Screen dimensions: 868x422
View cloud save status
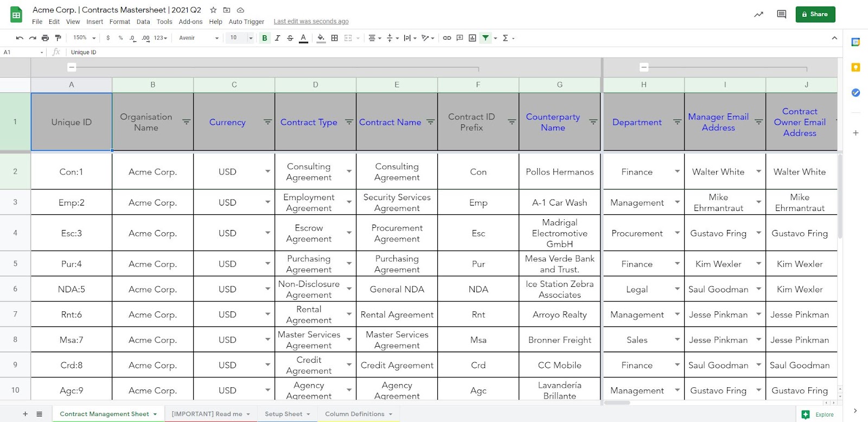tap(240, 10)
